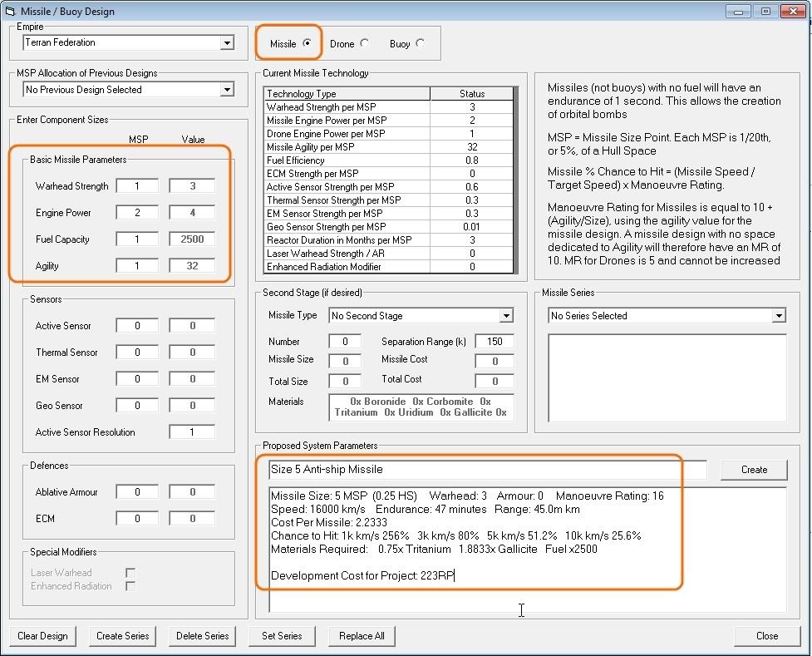Click the 'Fuel Efficiency' table row
Image resolution: width=812 pixels, height=656 pixels.
[389, 160]
